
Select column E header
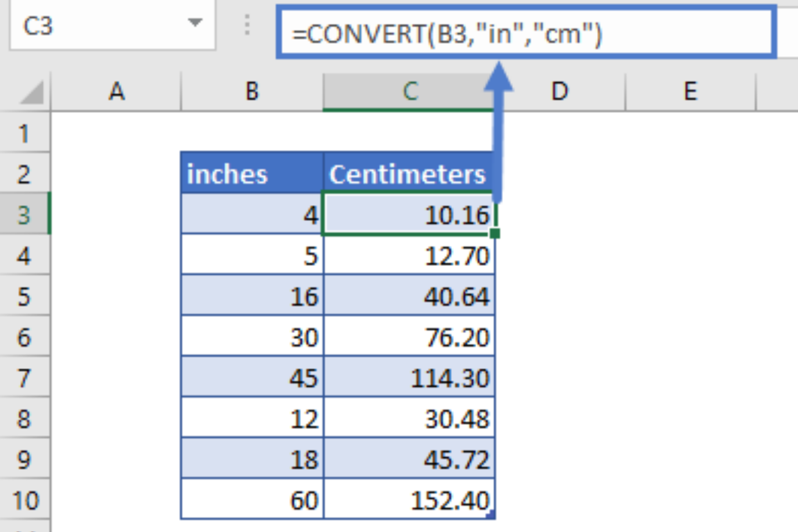click(690, 91)
